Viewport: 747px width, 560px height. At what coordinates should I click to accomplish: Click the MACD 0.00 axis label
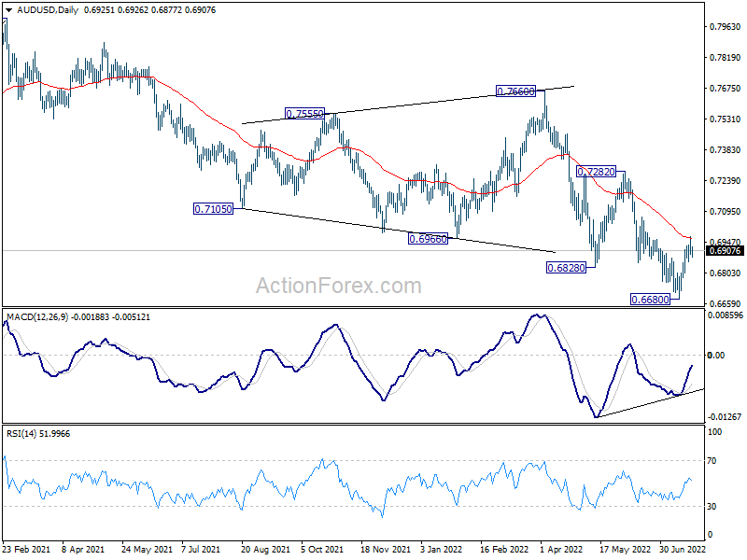[x=716, y=356]
